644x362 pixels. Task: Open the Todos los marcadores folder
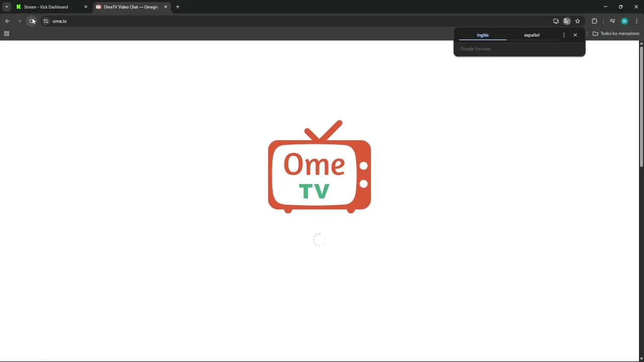(616, 34)
